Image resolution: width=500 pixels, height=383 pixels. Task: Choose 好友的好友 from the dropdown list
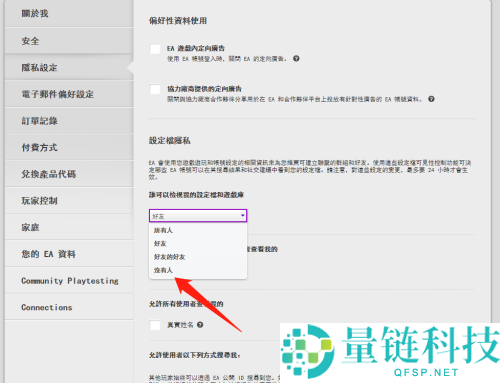[x=198, y=257]
